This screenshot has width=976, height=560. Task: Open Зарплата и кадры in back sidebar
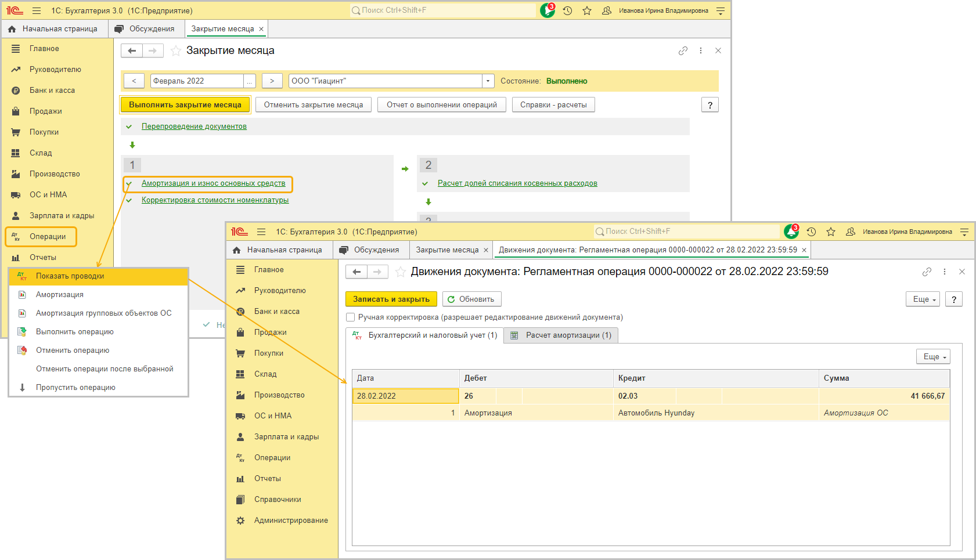coord(62,216)
